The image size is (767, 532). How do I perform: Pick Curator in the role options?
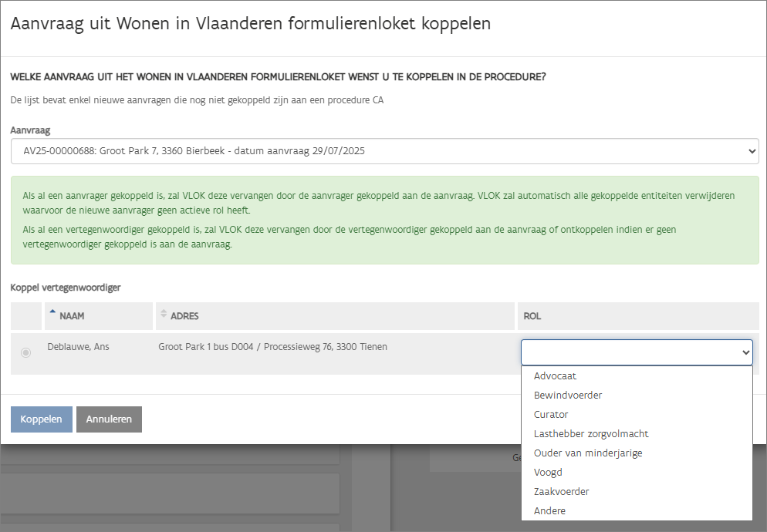coord(551,415)
